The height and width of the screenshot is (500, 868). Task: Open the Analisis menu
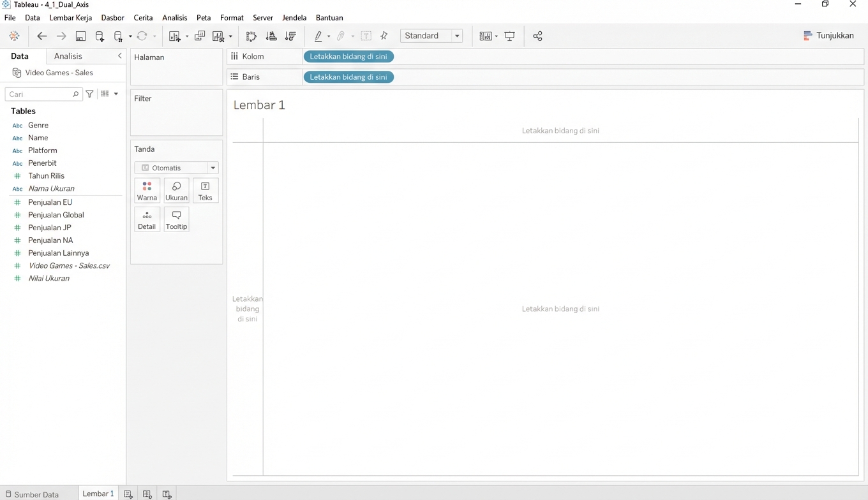(174, 17)
